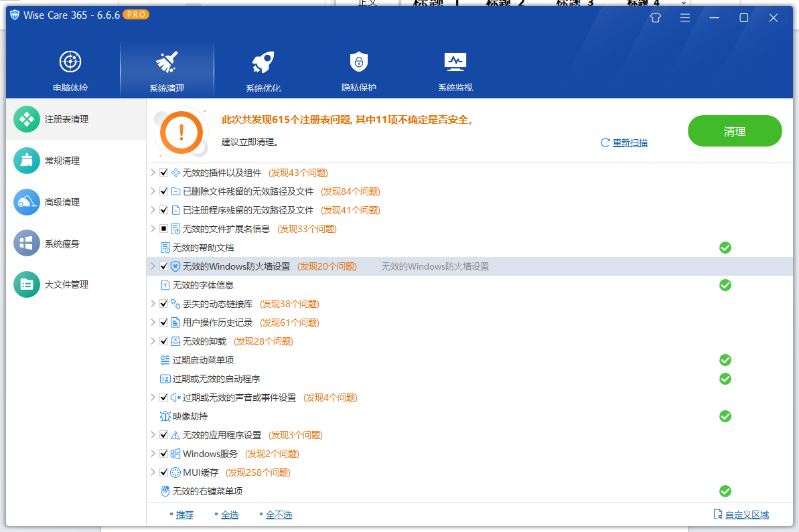Toggle checkbox for 已删除文件残留的无效路径及文件
799x532 pixels.
[x=163, y=191]
